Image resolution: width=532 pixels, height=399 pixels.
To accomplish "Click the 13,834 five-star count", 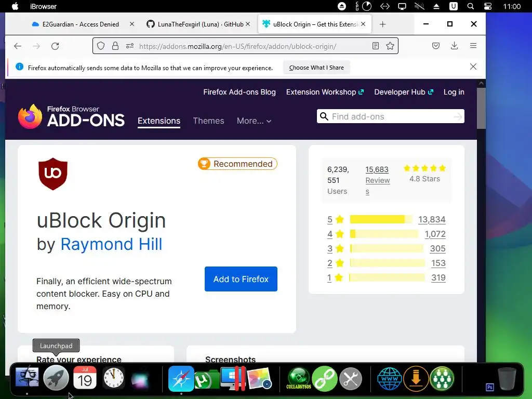I will [x=432, y=220].
